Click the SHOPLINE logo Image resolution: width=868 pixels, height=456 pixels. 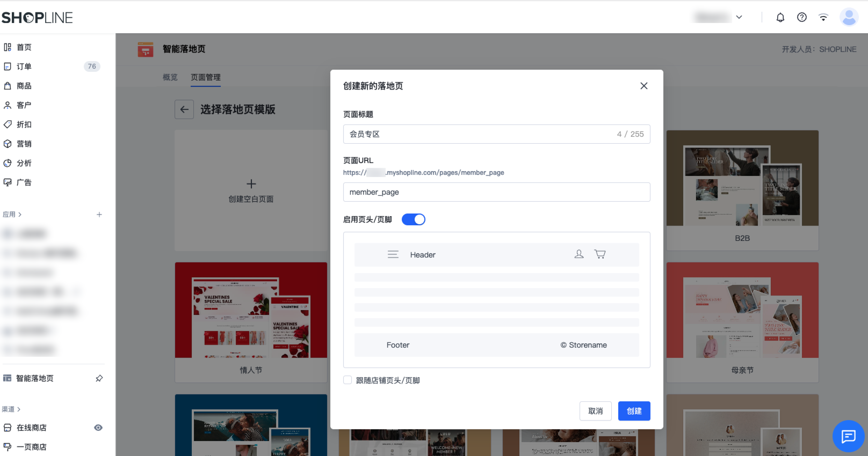[37, 18]
